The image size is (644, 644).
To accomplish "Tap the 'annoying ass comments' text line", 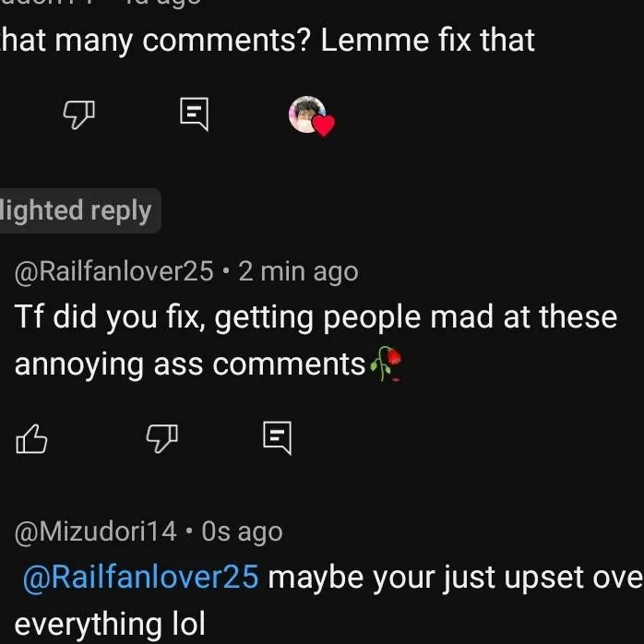I will pyautogui.click(x=189, y=365).
